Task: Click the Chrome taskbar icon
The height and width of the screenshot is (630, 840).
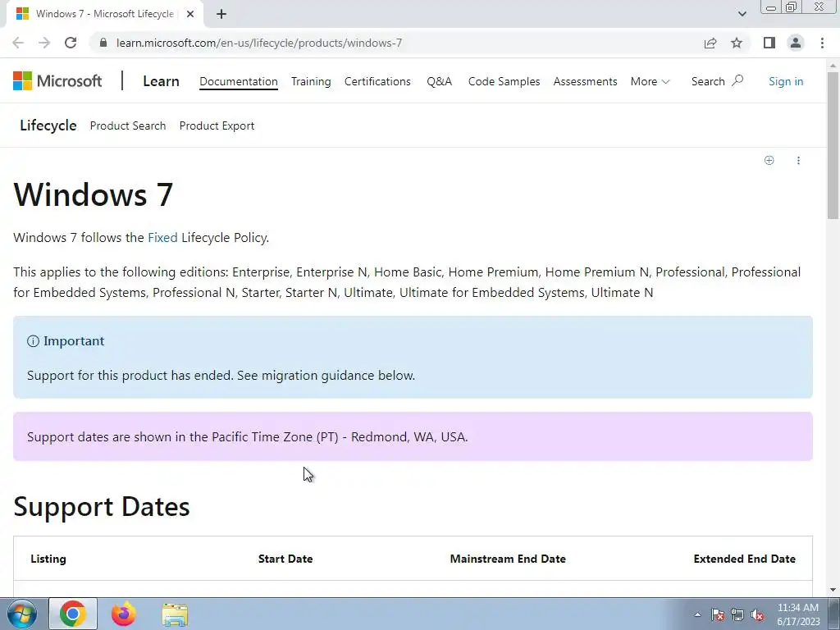Action: [x=73, y=614]
